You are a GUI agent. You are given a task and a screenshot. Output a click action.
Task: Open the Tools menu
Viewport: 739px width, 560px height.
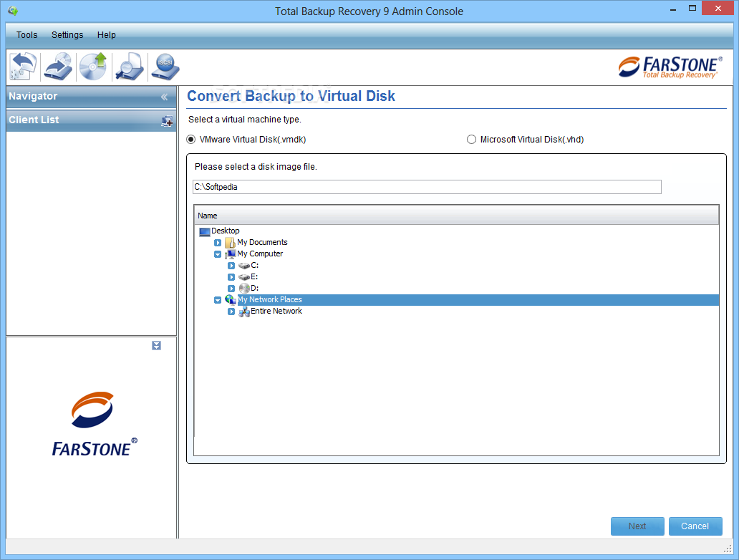pyautogui.click(x=27, y=35)
